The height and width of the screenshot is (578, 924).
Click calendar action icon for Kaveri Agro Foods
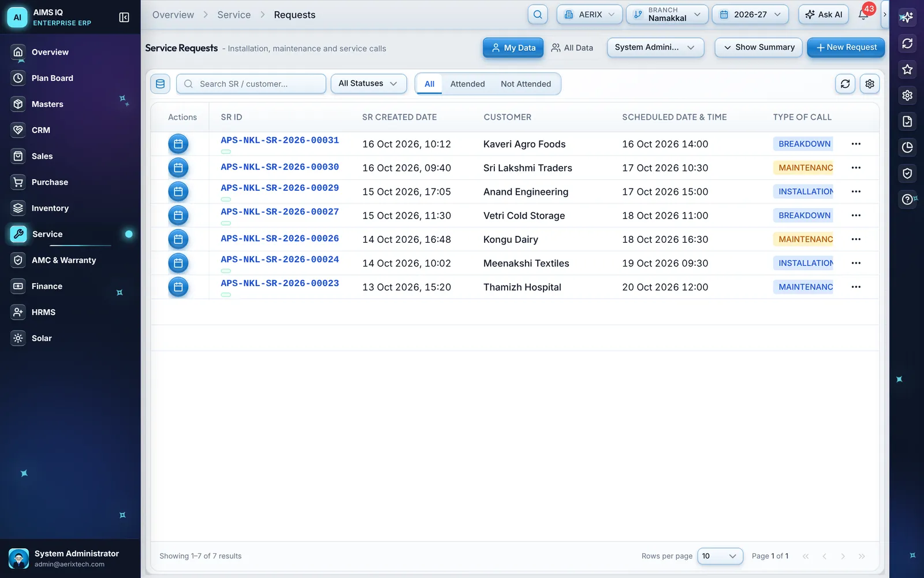[178, 144]
